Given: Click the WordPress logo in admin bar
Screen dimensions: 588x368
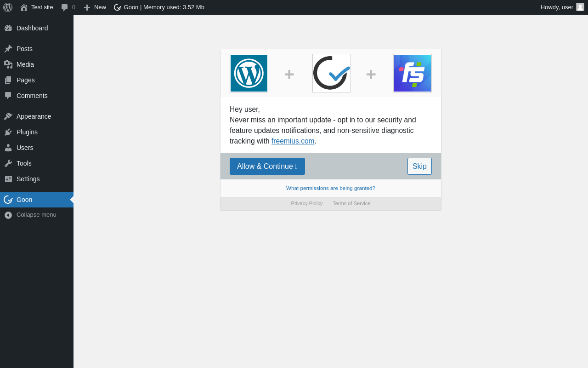Looking at the screenshot, I should (8, 7).
